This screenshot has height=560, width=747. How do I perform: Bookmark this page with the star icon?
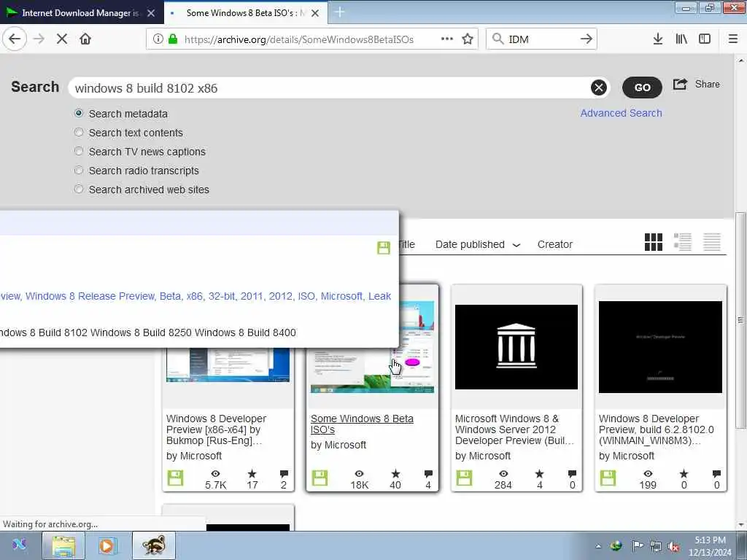click(468, 39)
